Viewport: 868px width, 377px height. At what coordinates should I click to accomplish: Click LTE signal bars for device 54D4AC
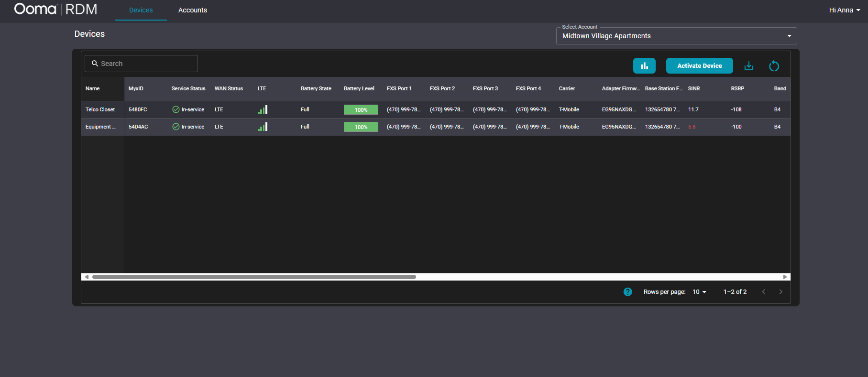tap(263, 127)
